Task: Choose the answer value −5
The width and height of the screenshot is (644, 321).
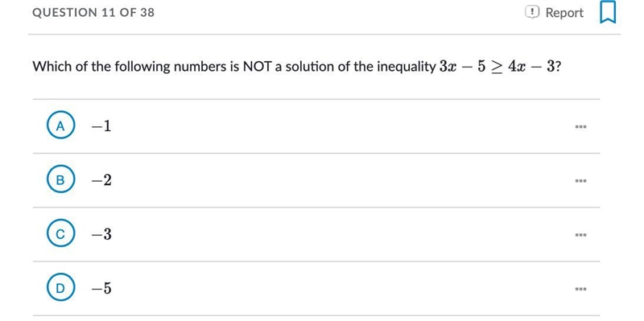Action: [101, 289]
